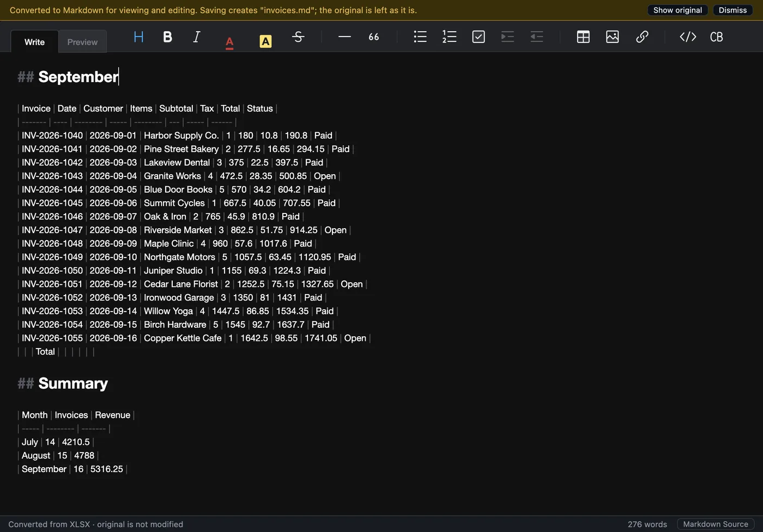This screenshot has width=763, height=532.
Task: Insert a task checkbox list
Action: pyautogui.click(x=479, y=37)
